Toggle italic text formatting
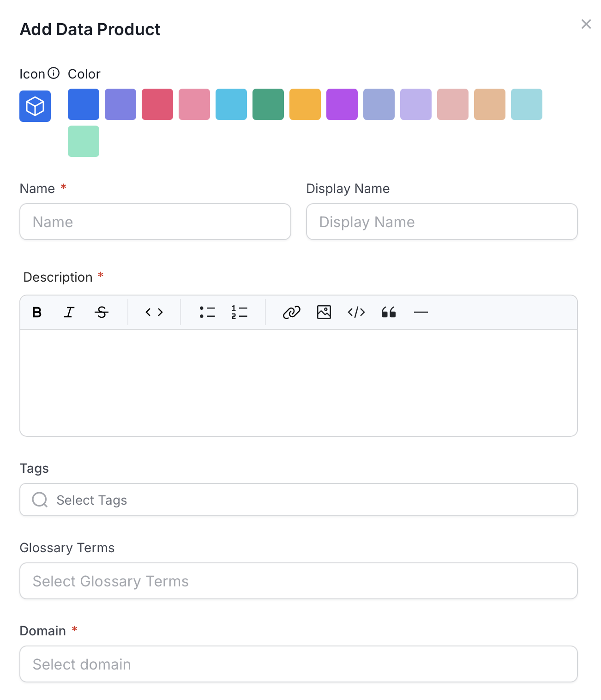This screenshot has width=601, height=700. pyautogui.click(x=69, y=313)
